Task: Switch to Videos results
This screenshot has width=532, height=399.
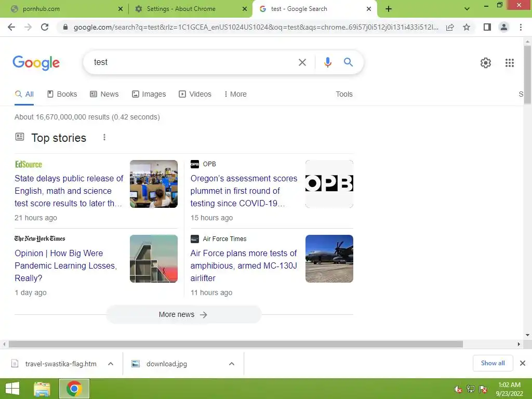Action: pyautogui.click(x=195, y=94)
